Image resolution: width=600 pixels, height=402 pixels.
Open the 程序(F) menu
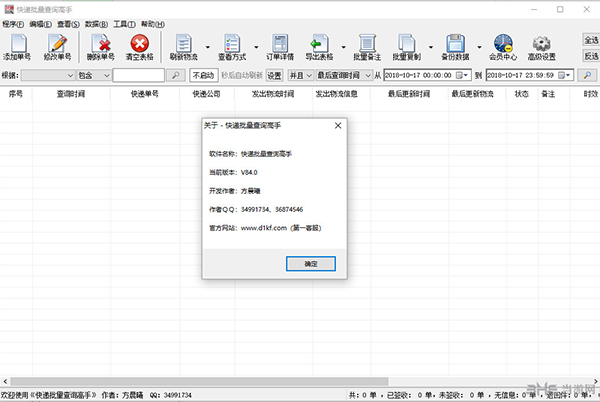pos(13,24)
